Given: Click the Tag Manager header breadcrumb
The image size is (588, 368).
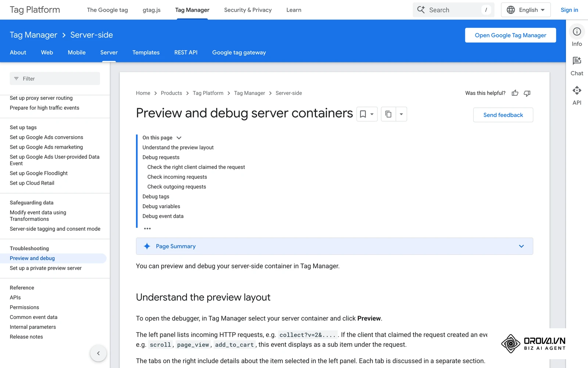Looking at the screenshot, I should 33,35.
